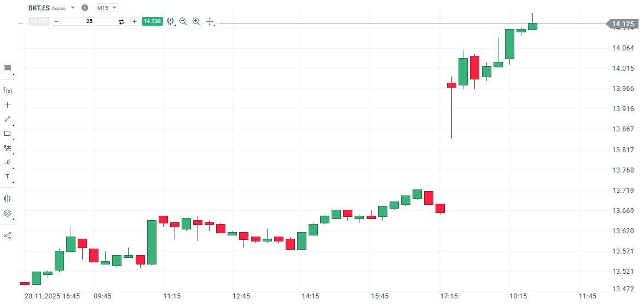Open the chart layout template menu

tap(8, 68)
